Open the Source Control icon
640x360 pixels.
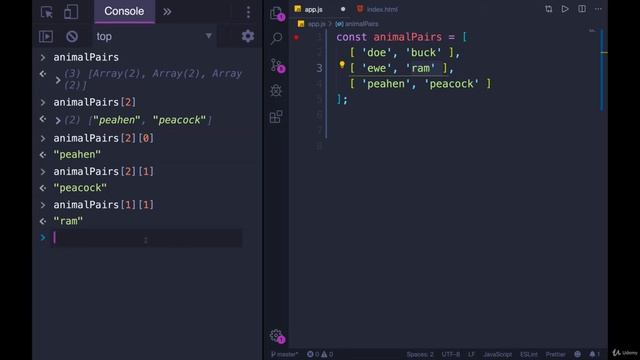click(277, 65)
